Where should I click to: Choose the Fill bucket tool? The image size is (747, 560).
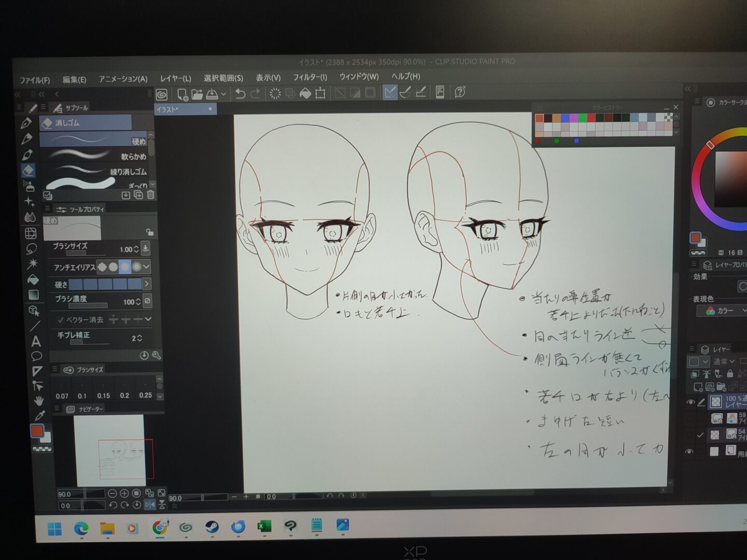pos(33,279)
